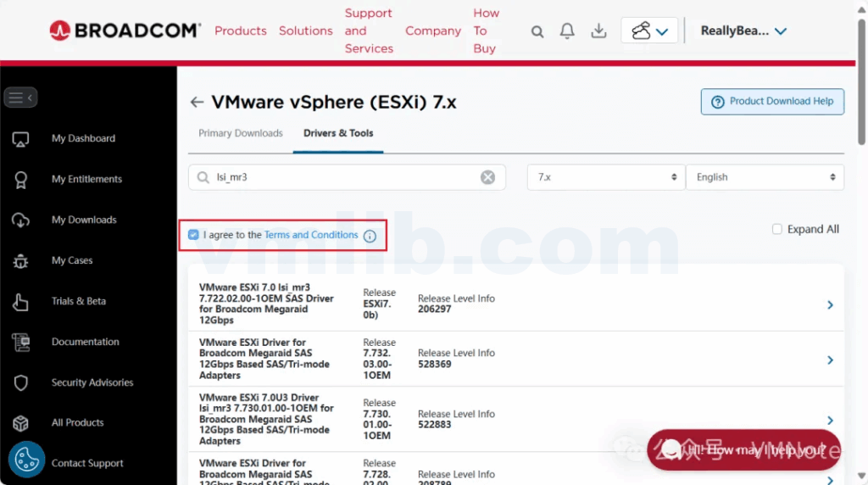This screenshot has width=868, height=485.
Task: Switch to the Primary Downloads tab
Action: click(x=241, y=133)
